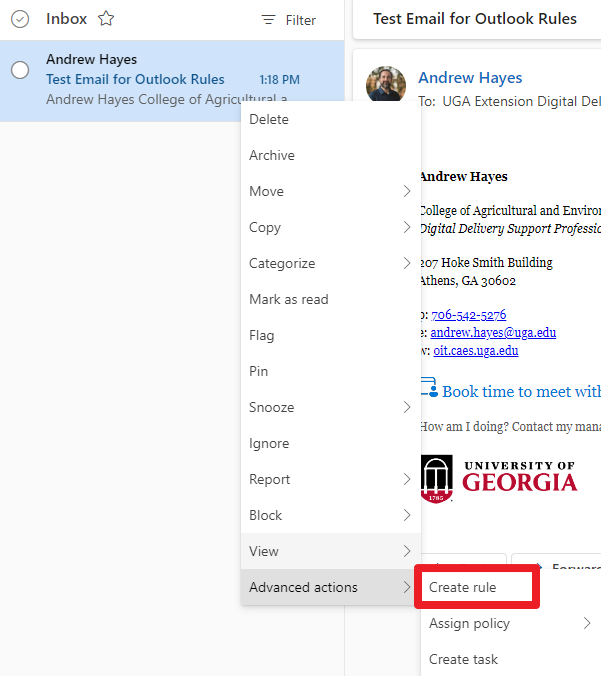Expand the Categorize submenu
Screen dimensions: 601x676
point(331,263)
